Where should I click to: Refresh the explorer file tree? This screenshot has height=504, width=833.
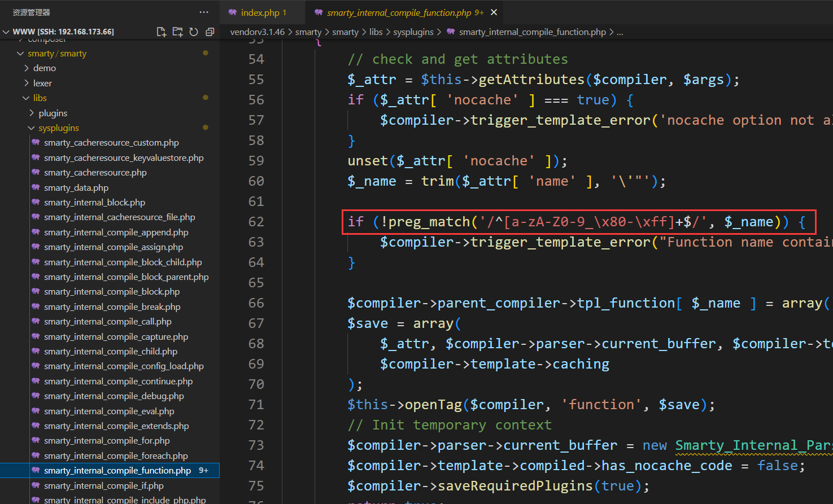point(194,32)
